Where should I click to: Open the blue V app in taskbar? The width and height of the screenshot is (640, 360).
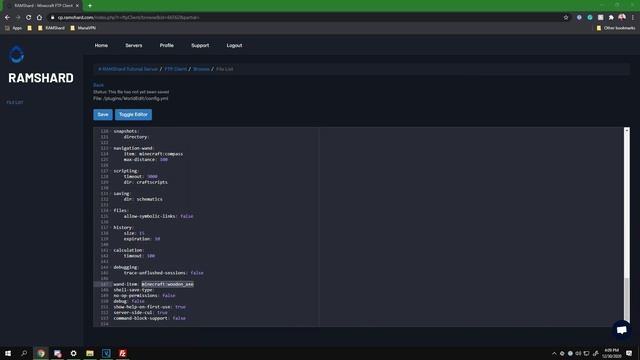point(106,353)
